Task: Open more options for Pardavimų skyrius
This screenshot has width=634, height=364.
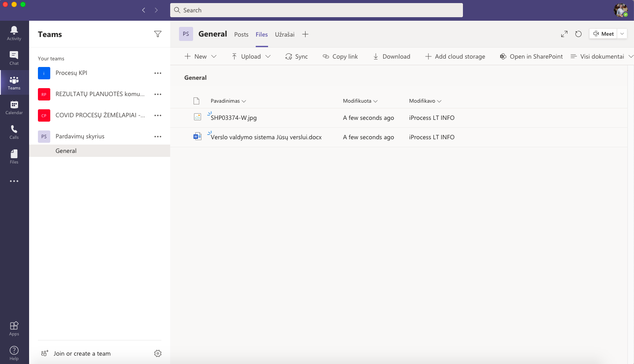Action: (x=158, y=137)
